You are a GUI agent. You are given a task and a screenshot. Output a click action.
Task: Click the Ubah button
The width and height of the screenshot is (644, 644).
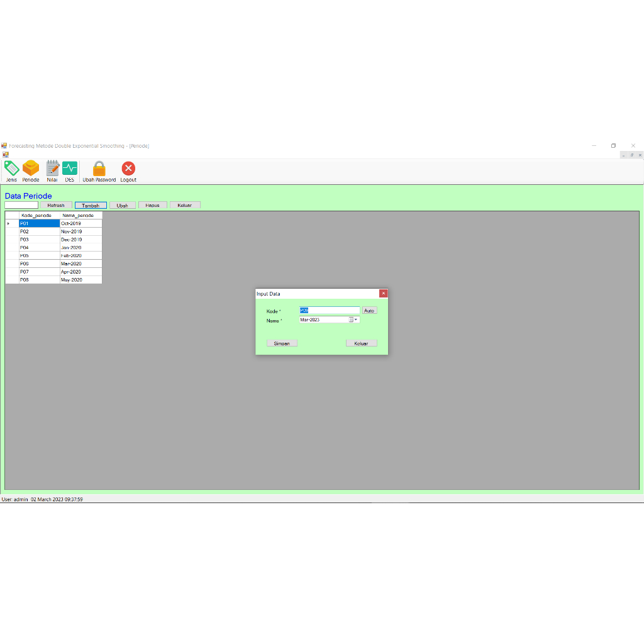pyautogui.click(x=123, y=206)
